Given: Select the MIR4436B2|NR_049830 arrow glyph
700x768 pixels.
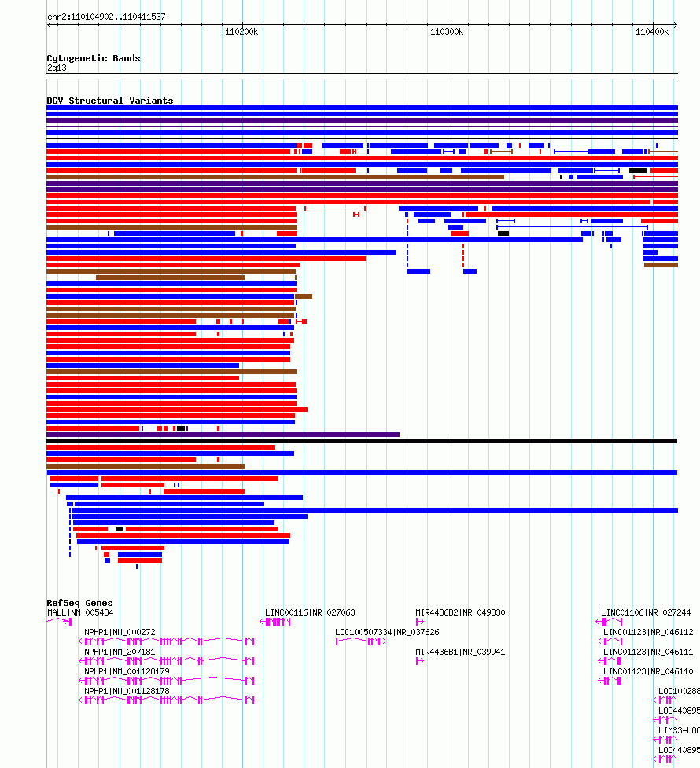Looking at the screenshot, I should click(420, 622).
